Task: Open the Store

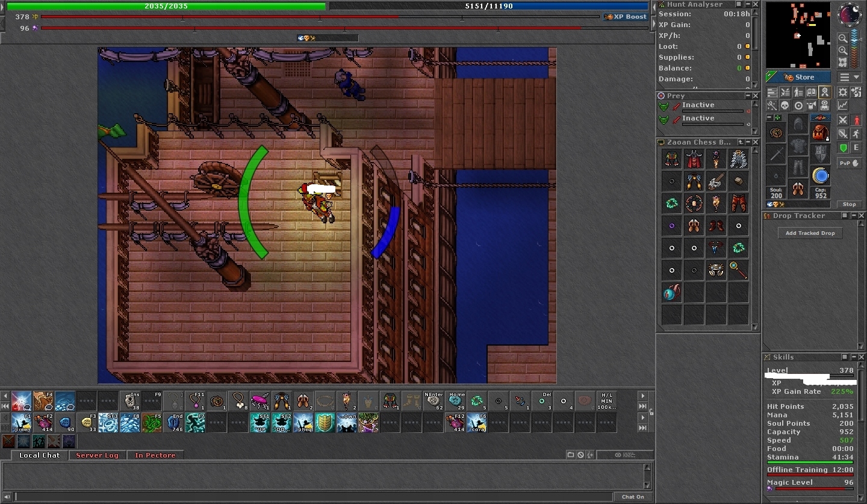Action: point(798,77)
